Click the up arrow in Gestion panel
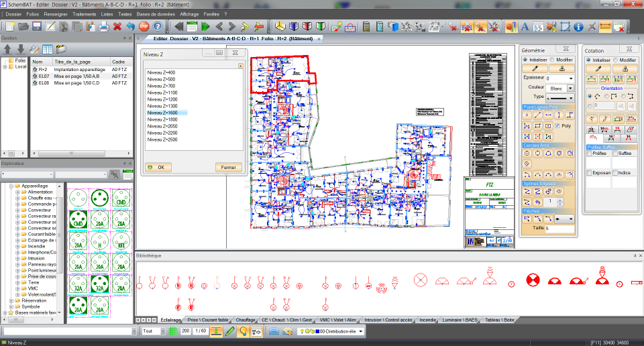 coord(7,49)
